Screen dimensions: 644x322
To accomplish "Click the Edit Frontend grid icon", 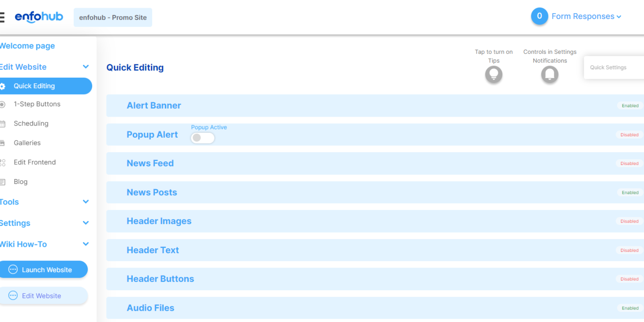I will click(x=2, y=163).
